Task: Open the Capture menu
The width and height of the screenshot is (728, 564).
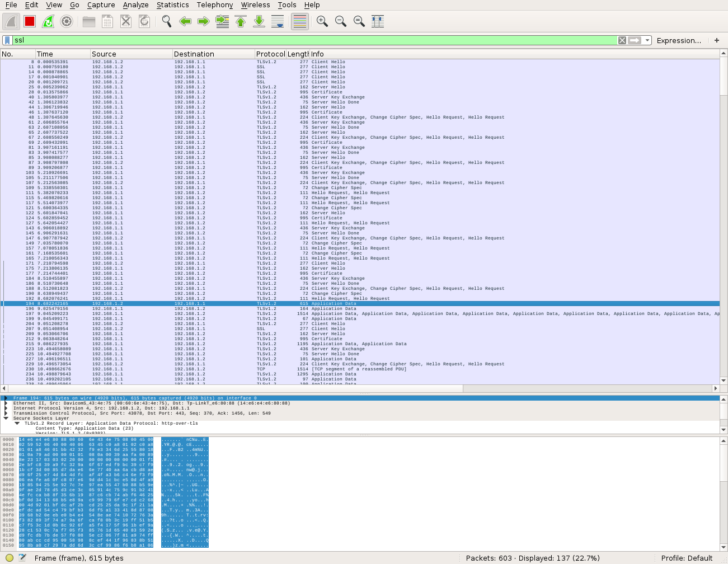Action: click(101, 4)
